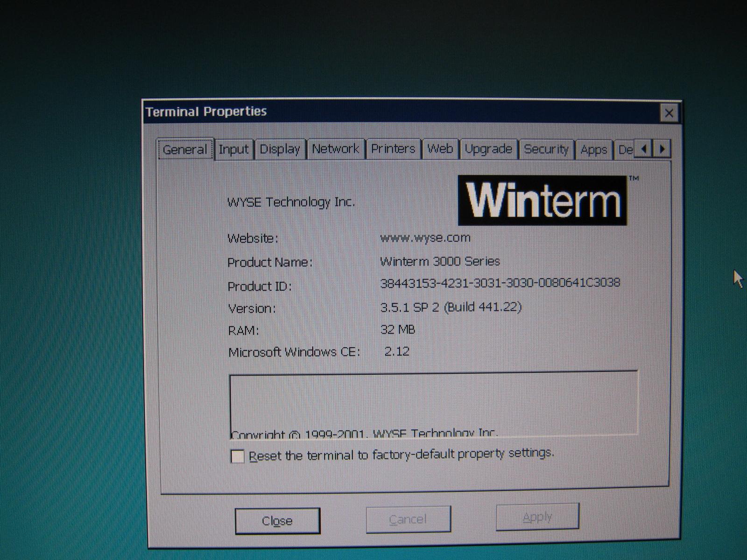The height and width of the screenshot is (560, 747).
Task: Click the Winterm logo image
Action: pos(543,201)
